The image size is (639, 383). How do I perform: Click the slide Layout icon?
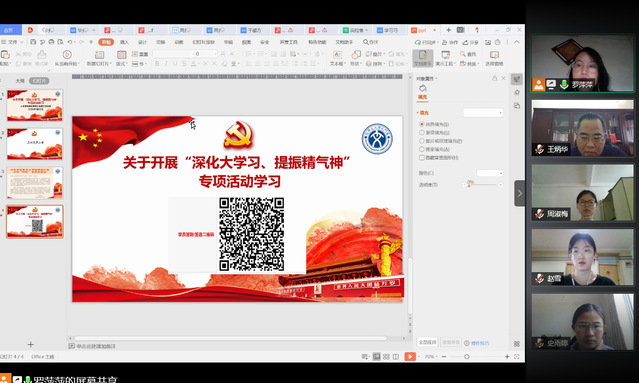pos(121,55)
